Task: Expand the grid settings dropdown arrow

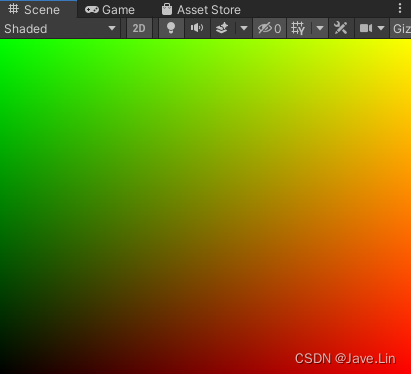Action: [320, 29]
